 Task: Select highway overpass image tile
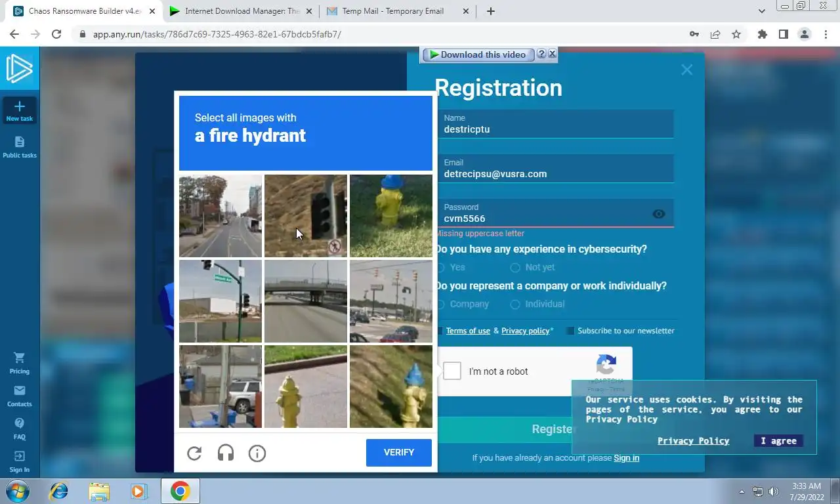coord(306,301)
